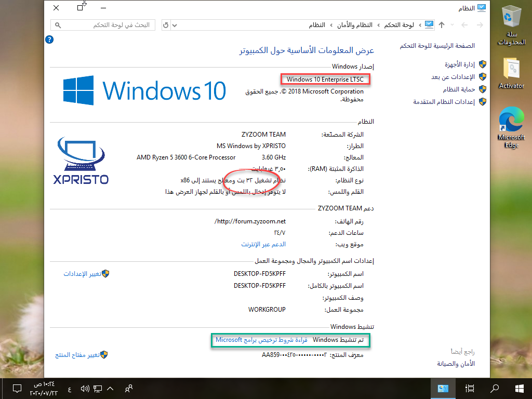The image size is (532, 399).
Task: Click the magnifier icon in the search box
Action: click(x=58, y=25)
